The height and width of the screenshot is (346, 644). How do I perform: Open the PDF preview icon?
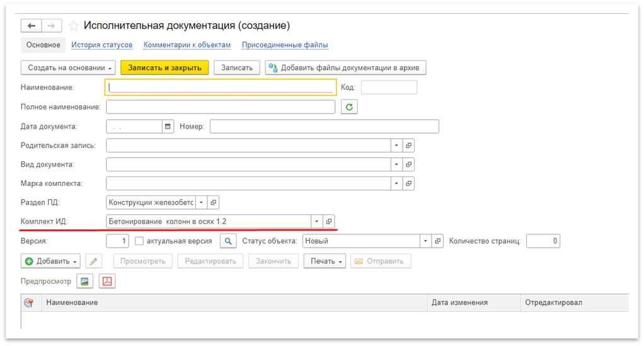[x=106, y=281]
